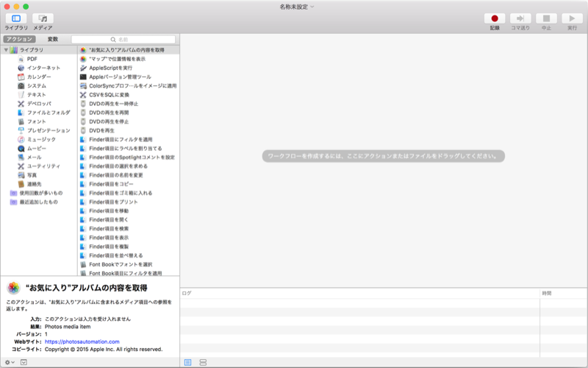Click the コマ送り step button
Screen dimensions: 588x368
coord(520,18)
